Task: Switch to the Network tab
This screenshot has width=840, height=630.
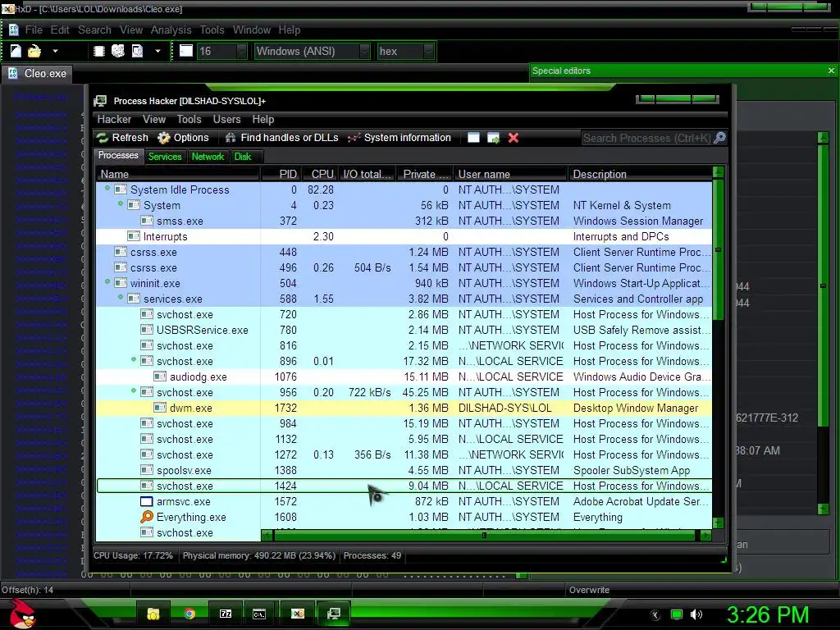Action: click(208, 157)
